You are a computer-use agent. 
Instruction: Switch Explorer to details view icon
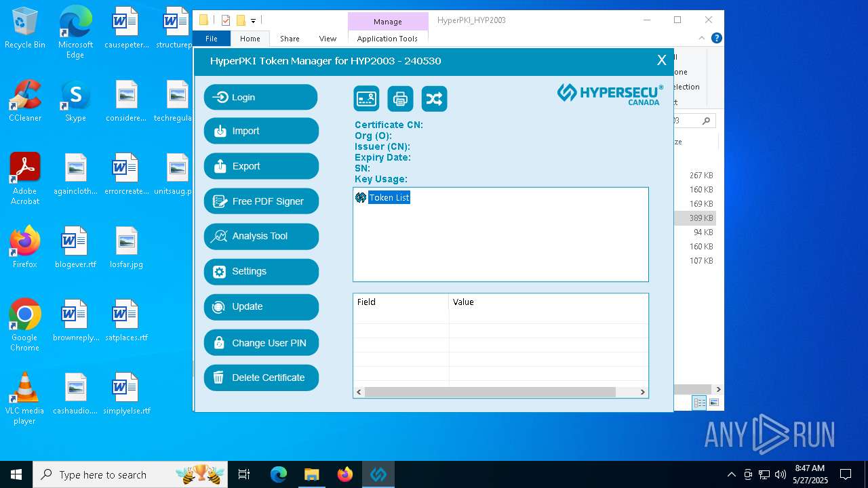pyautogui.click(x=699, y=403)
